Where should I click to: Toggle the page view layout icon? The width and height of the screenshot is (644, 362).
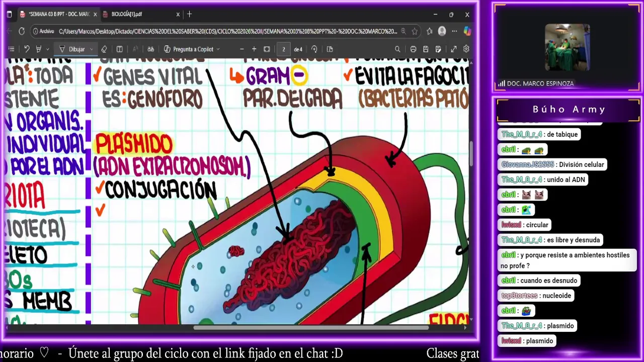(330, 49)
